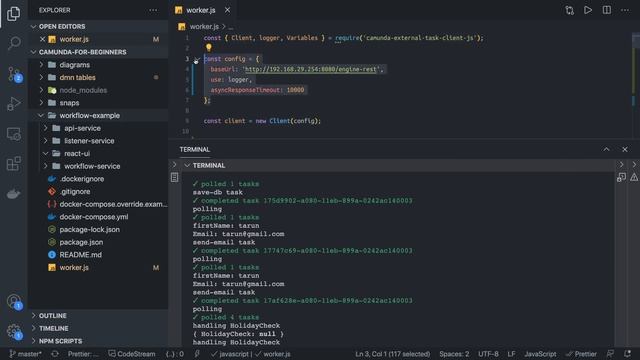Click the master branch in status bar
This screenshot has height=360, width=640.
25,354
